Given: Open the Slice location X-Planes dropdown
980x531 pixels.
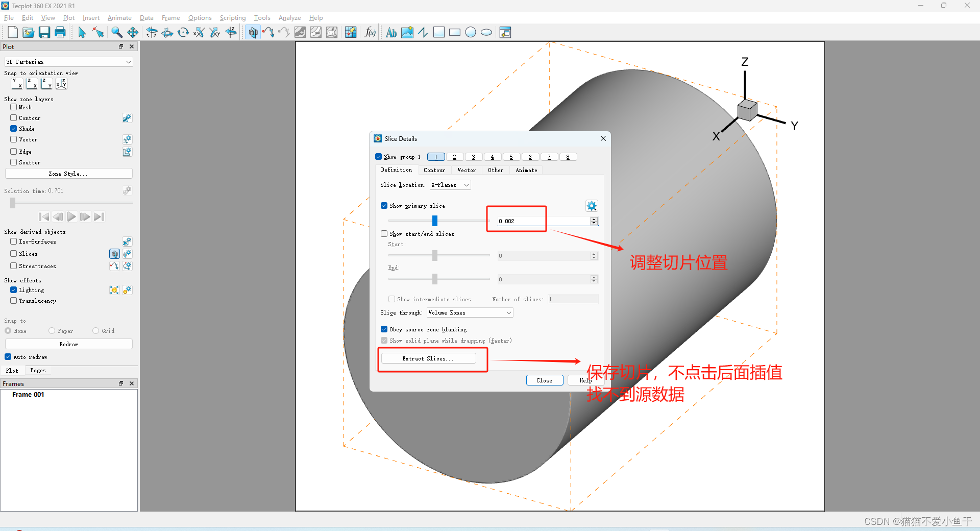Looking at the screenshot, I should [x=449, y=185].
